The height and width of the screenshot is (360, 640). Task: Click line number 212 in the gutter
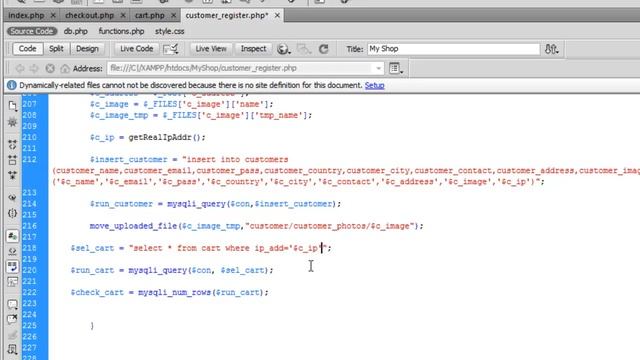pyautogui.click(x=29, y=160)
